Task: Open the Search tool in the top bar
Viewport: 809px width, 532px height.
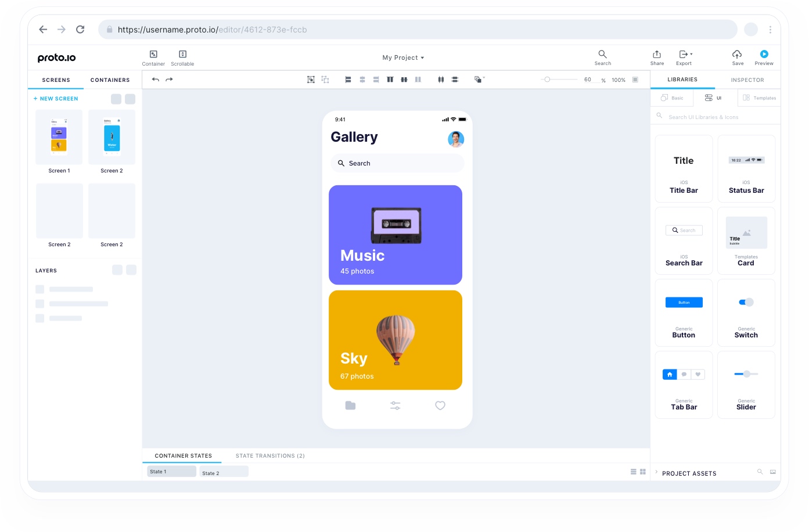Action: pos(602,56)
